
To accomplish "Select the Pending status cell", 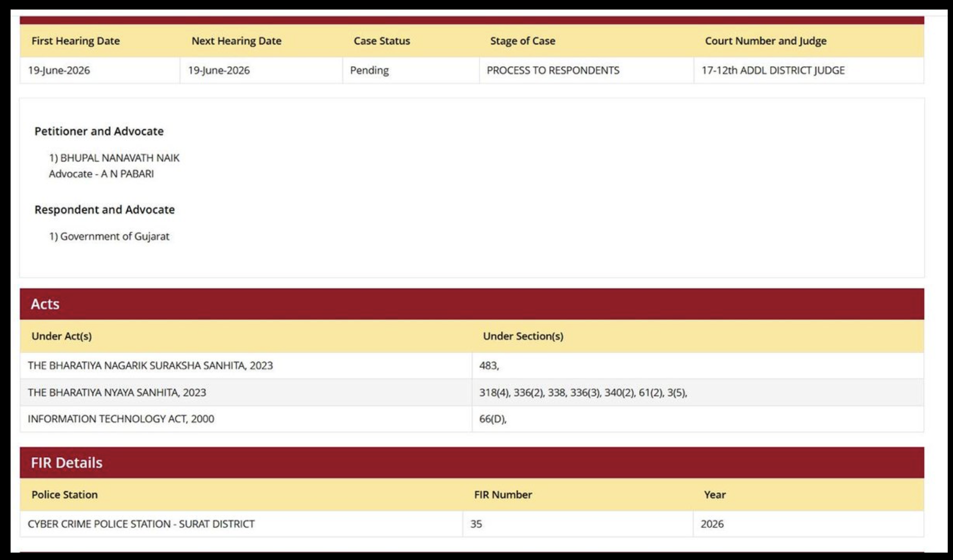I will (x=411, y=70).
